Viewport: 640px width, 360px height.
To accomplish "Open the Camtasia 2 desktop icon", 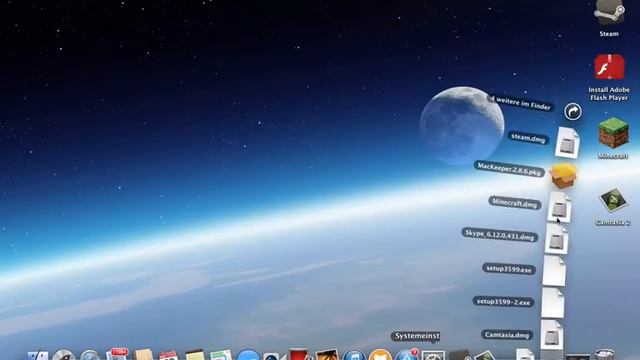I will tap(613, 200).
